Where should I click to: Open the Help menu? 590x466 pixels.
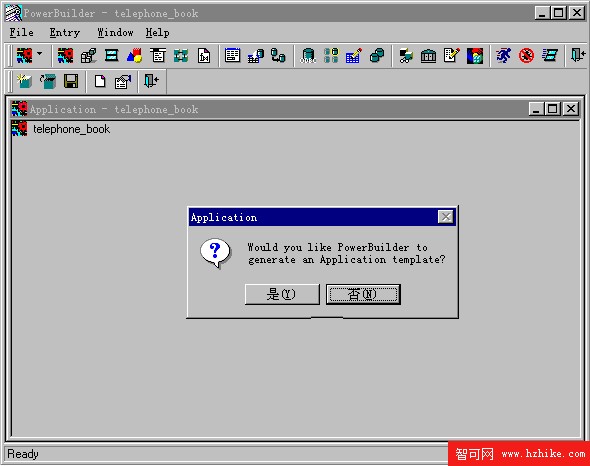157,33
